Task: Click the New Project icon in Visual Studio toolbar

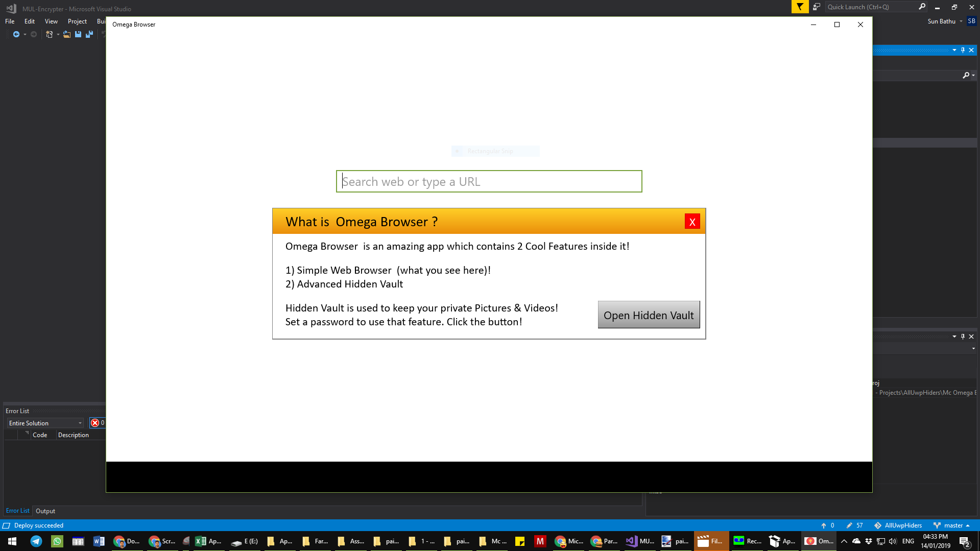Action: (49, 34)
